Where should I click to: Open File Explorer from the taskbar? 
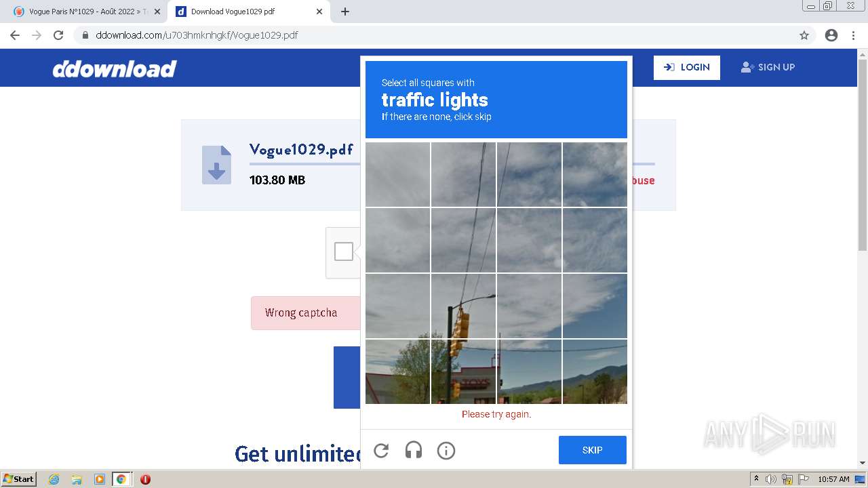[77, 479]
